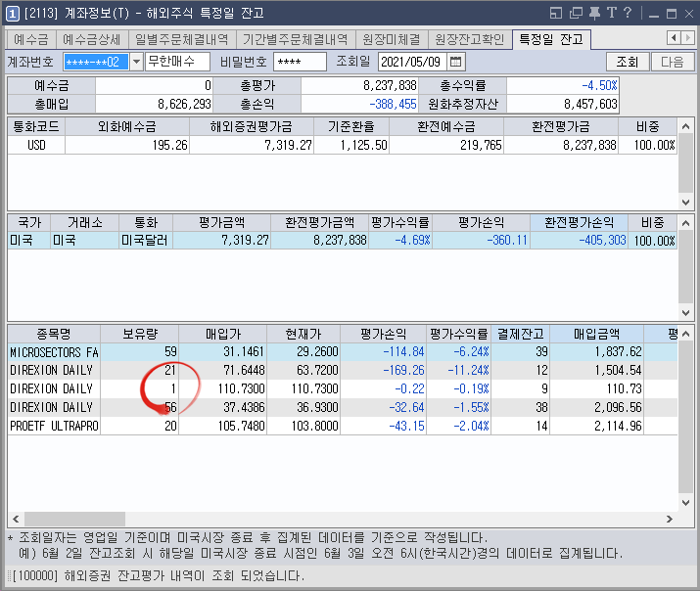Click horizontal scrollbar right arrow in holdings

(670, 519)
